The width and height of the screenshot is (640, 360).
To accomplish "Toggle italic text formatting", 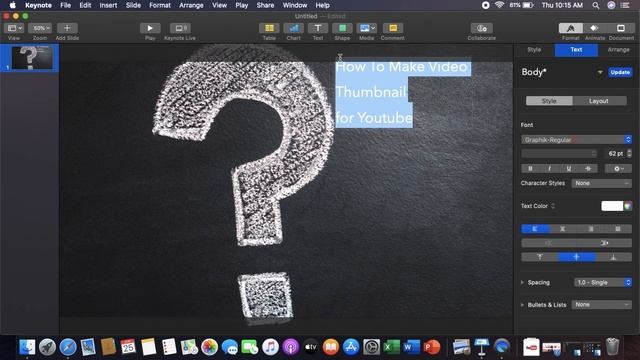I will coord(549,169).
